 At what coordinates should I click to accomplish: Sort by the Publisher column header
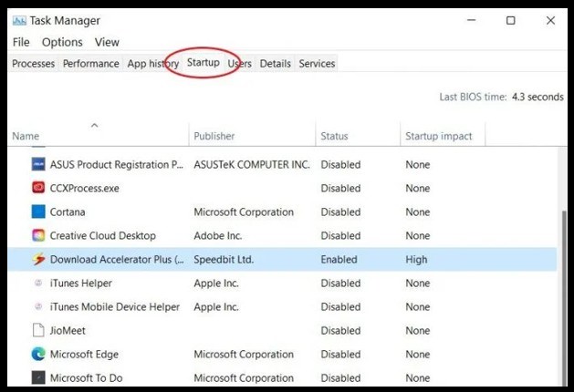click(x=252, y=136)
